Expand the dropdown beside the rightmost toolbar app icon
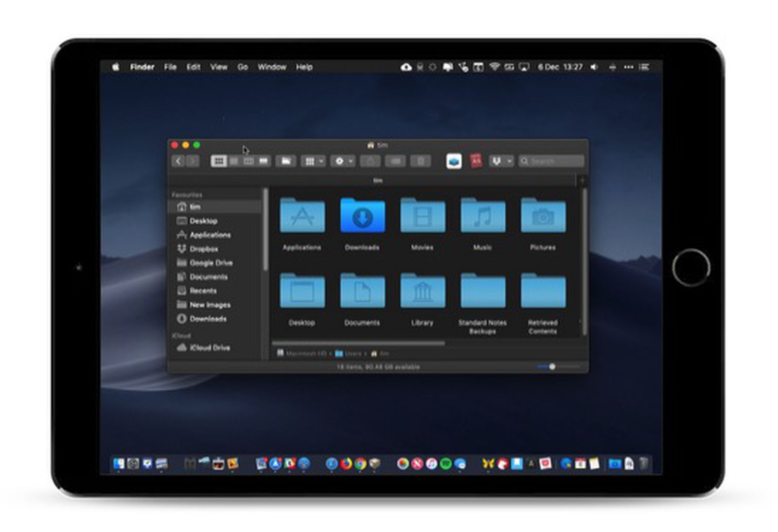 tap(509, 161)
